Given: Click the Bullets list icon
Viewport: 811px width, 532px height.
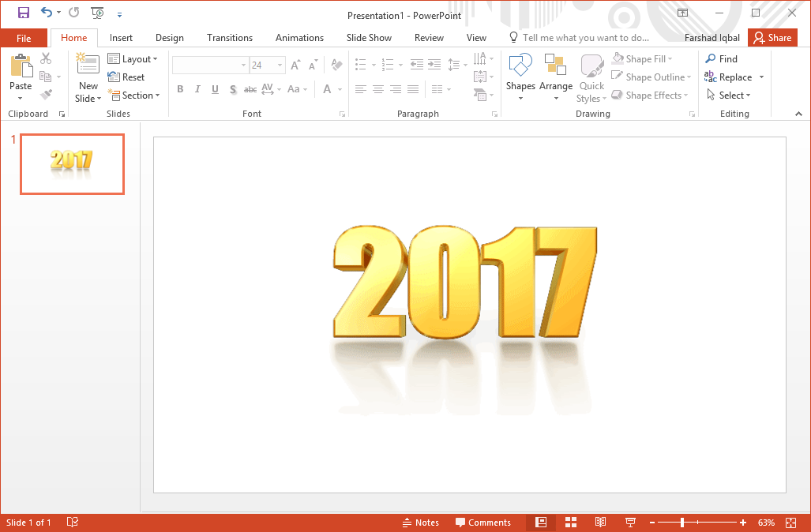Looking at the screenshot, I should click(x=361, y=65).
